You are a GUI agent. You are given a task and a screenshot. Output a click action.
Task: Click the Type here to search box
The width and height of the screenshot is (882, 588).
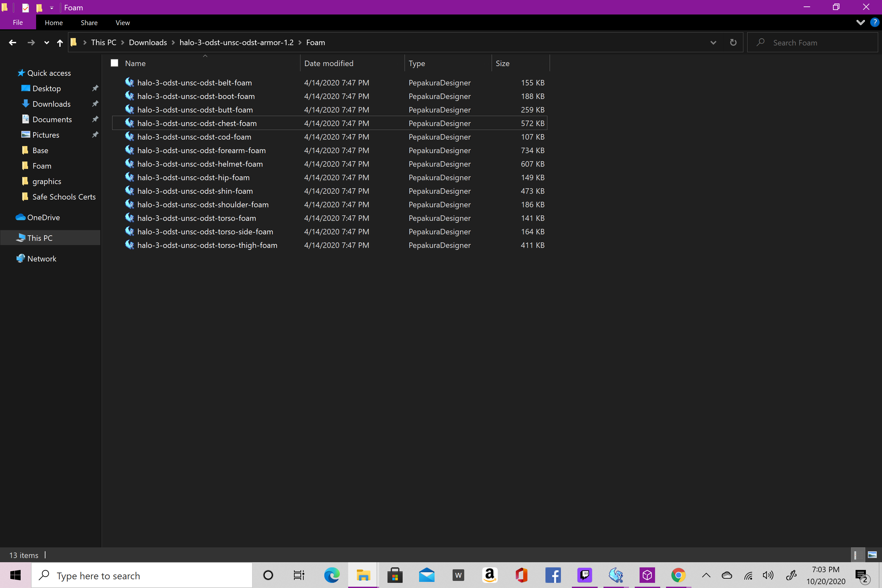142,575
